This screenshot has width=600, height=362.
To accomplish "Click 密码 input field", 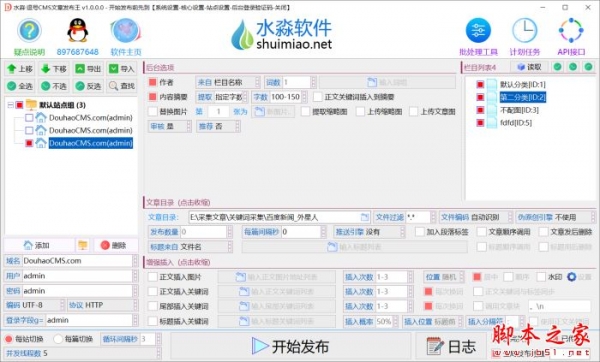I will 77,291.
